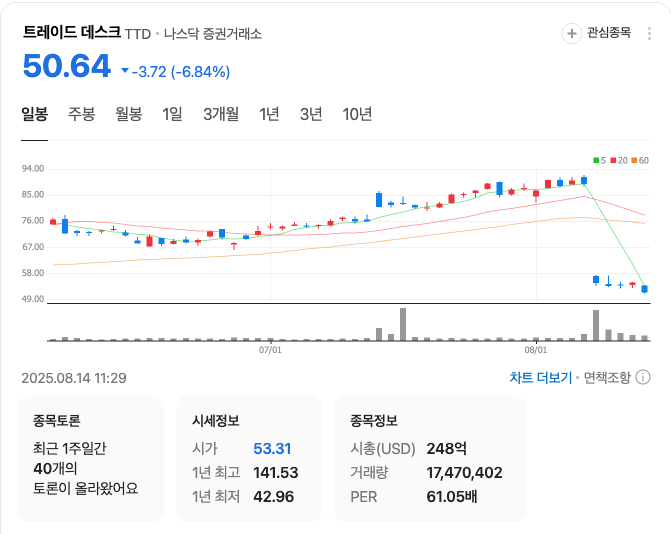671x534 pixels.
Task: Open the 면책조항 disclaimer link
Action: (607, 377)
